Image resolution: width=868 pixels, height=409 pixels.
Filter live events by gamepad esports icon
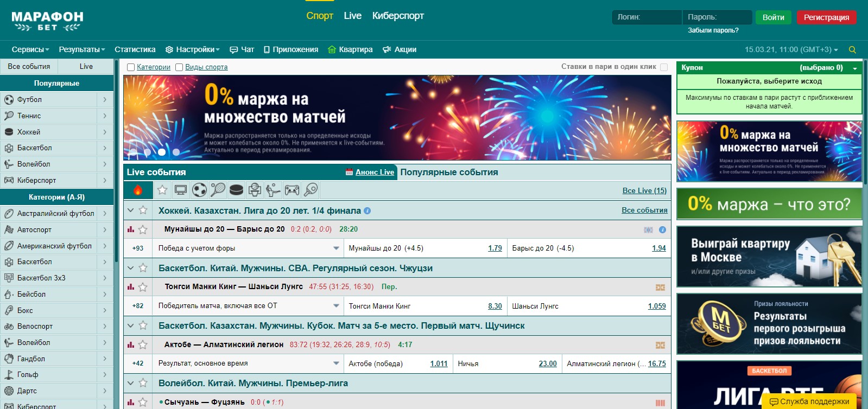coord(292,190)
